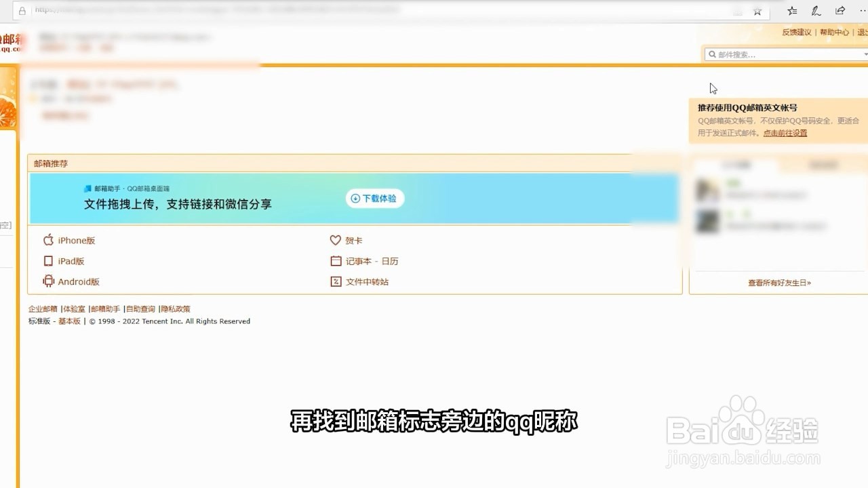Click 推荐使用QQ邮箱英文帐号 heading
Screen dimensions: 868x488
coord(747,108)
